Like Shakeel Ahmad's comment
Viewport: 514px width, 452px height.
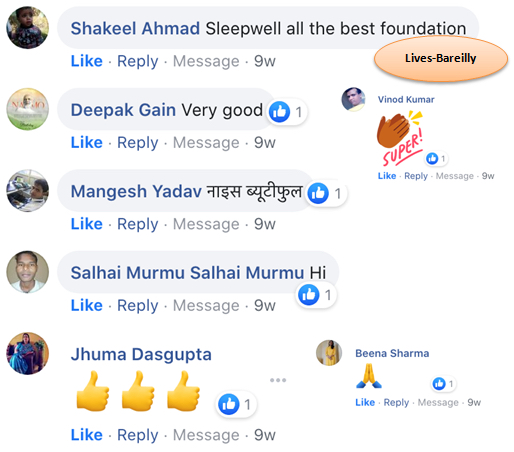[87, 61]
